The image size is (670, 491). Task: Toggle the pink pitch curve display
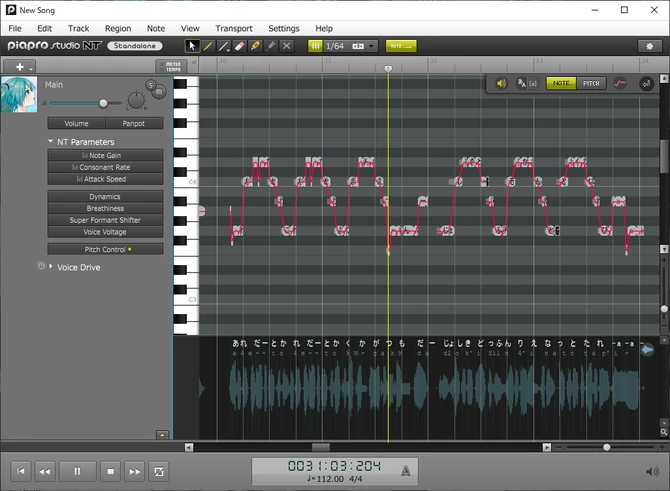click(620, 83)
